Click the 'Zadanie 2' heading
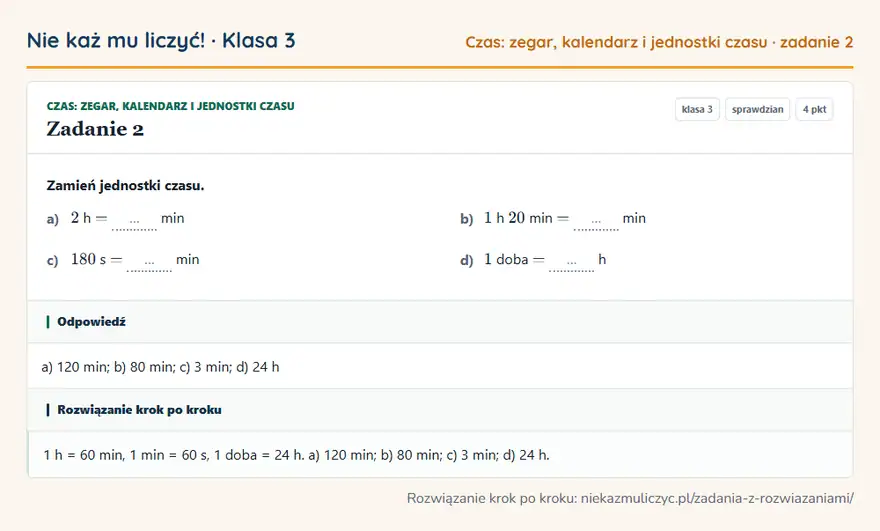This screenshot has height=531, width=880. coord(95,129)
